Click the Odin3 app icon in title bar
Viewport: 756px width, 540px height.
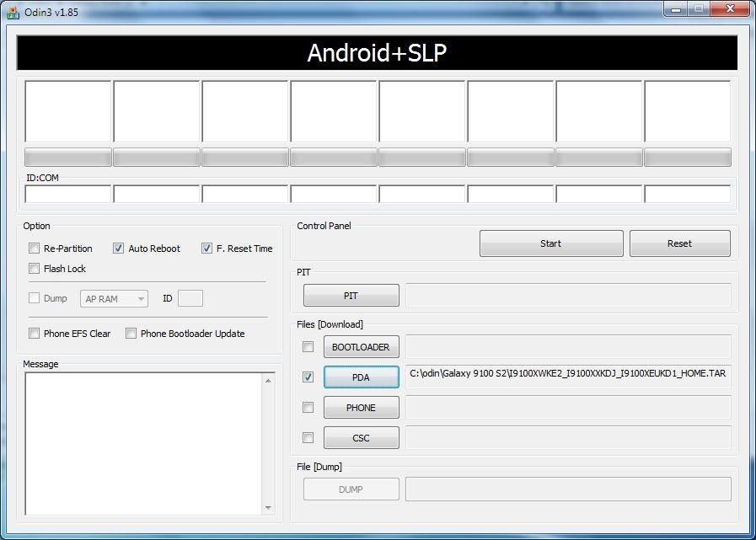pos(13,12)
